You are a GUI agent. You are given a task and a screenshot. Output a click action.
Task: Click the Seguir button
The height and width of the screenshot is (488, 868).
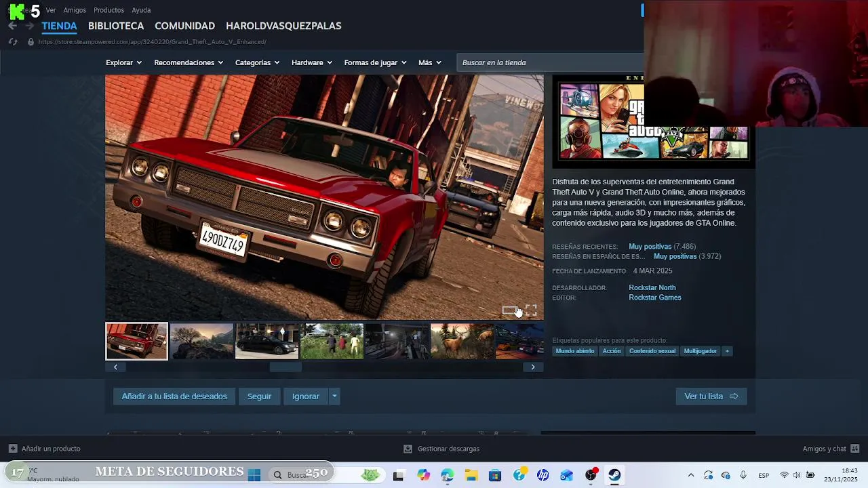259,396
